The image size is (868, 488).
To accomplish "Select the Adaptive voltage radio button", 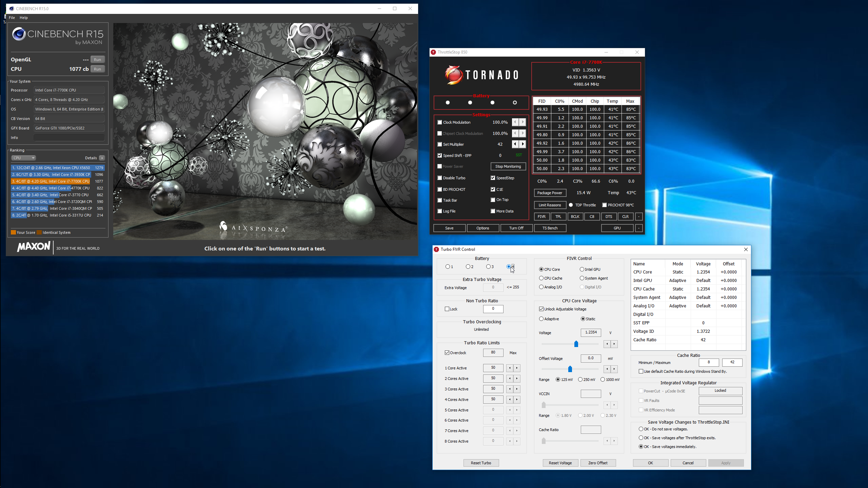I will click(x=541, y=319).
